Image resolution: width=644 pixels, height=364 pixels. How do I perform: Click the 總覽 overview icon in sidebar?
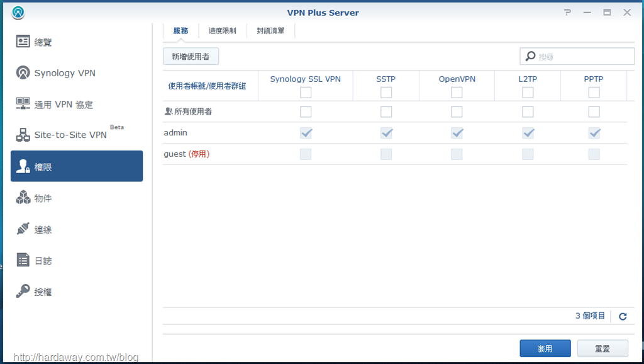coord(23,42)
